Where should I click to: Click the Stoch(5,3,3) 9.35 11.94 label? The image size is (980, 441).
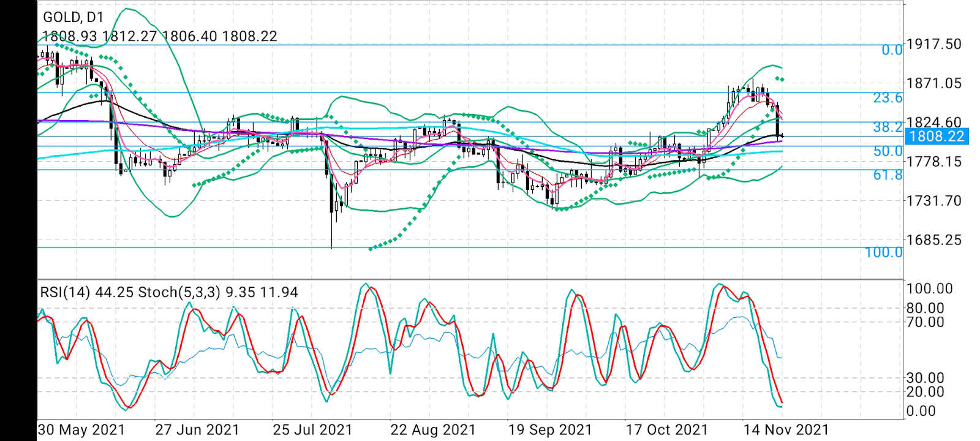218,292
